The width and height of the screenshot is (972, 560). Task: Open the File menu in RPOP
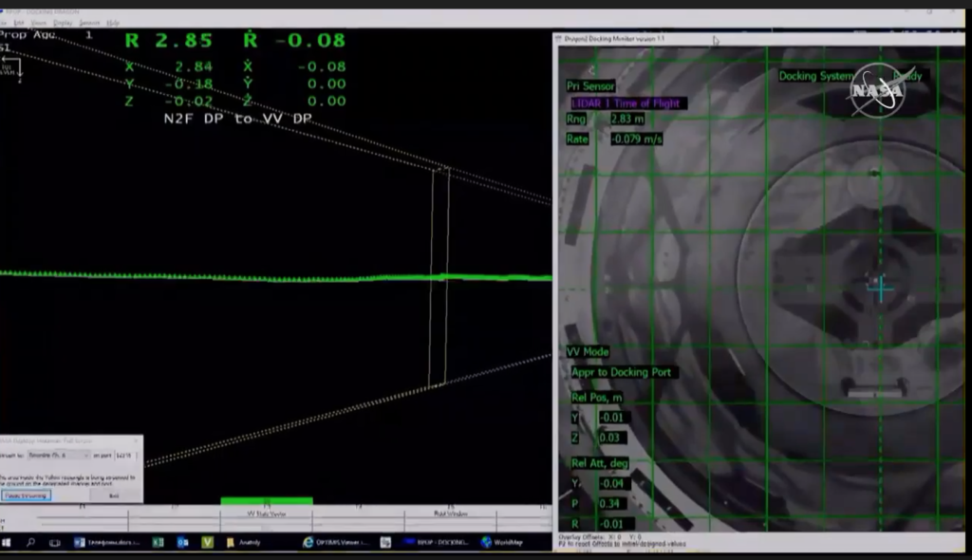tap(4, 23)
